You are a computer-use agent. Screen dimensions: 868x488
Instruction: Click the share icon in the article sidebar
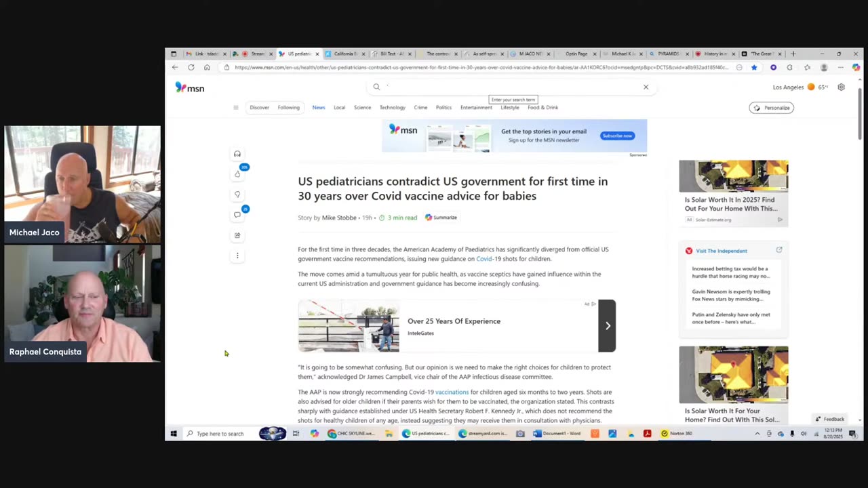(237, 235)
